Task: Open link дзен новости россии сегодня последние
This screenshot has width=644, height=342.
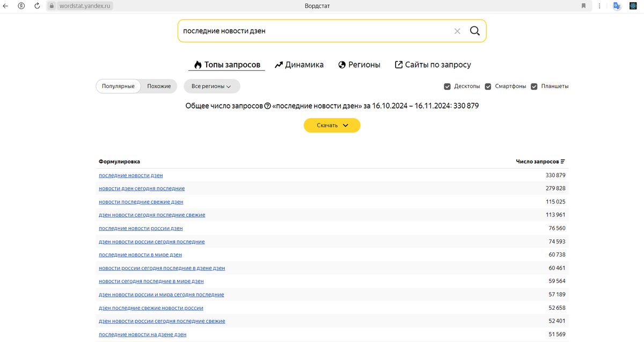Action: [x=152, y=242]
